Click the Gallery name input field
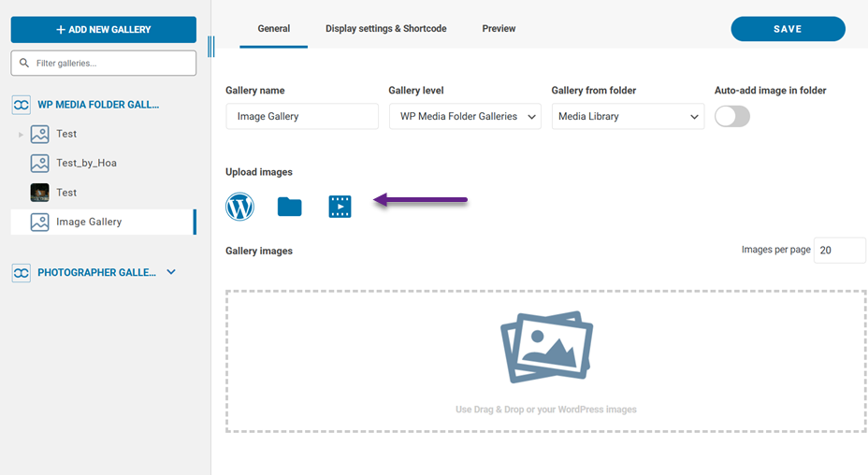This screenshot has width=868, height=475. (302, 117)
